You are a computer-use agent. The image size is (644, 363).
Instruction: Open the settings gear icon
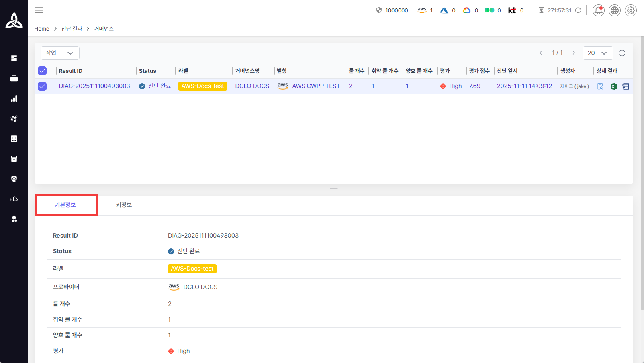coord(631,10)
